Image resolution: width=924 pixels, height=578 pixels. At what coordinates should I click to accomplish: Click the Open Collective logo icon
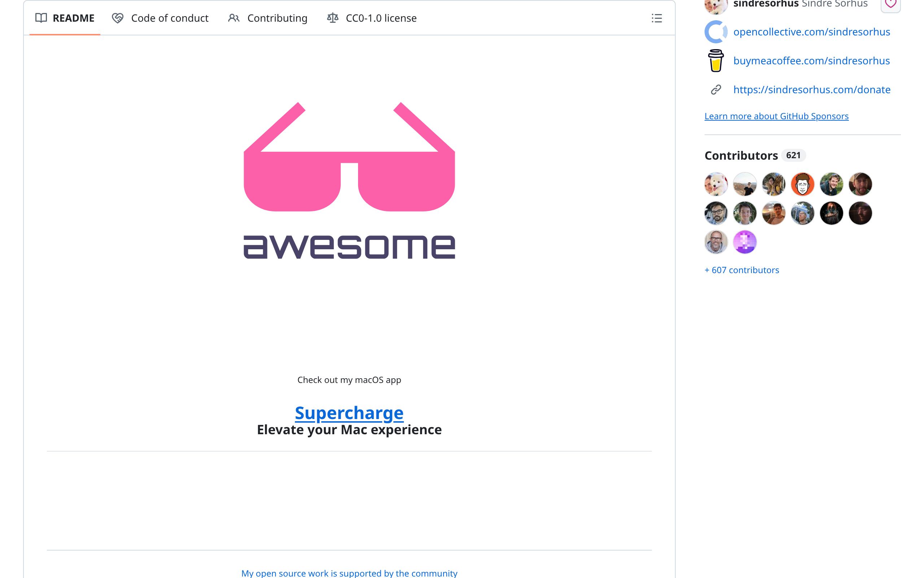pyautogui.click(x=716, y=32)
